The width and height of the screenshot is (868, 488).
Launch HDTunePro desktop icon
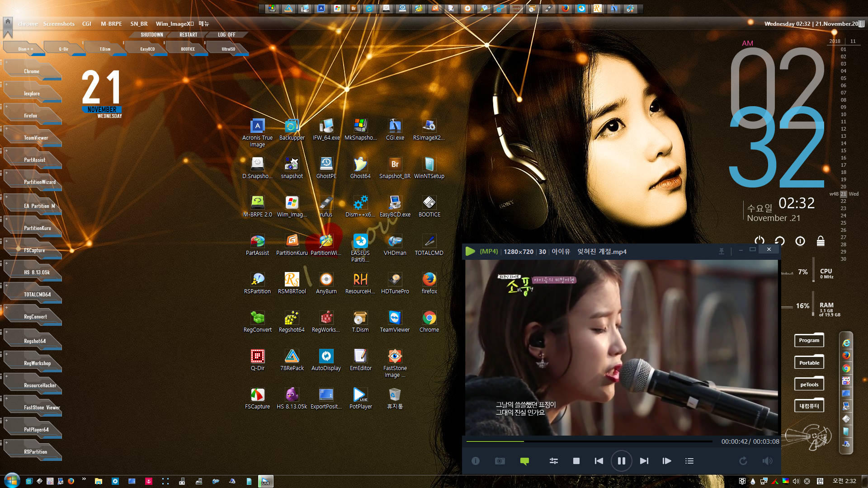[395, 283]
